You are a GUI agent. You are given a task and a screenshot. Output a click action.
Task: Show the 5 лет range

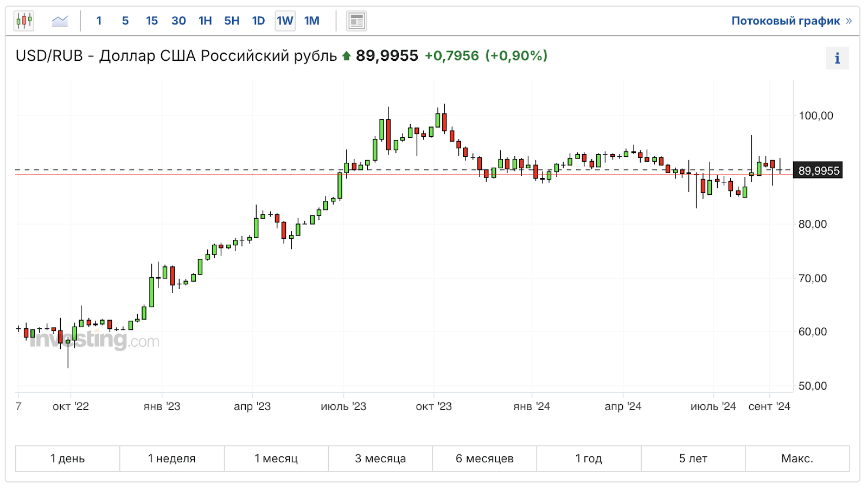point(693,459)
